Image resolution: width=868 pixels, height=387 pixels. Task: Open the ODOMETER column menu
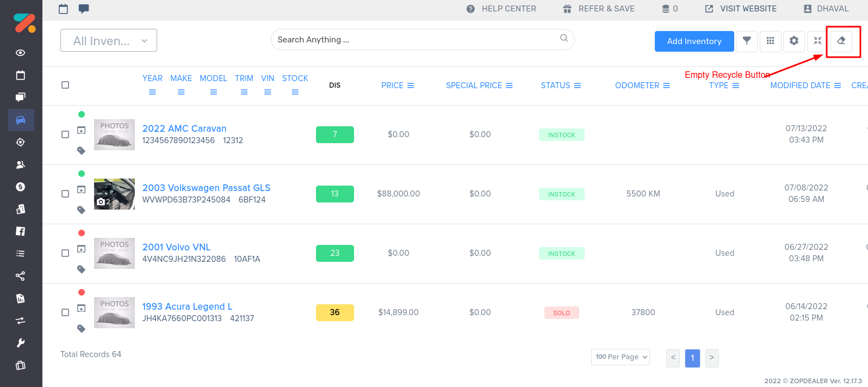[666, 85]
